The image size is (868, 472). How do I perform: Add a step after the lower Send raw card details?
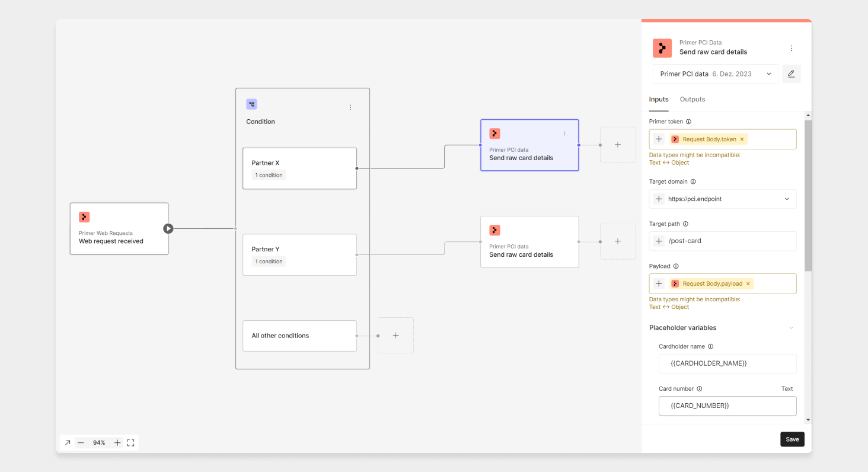coord(618,241)
